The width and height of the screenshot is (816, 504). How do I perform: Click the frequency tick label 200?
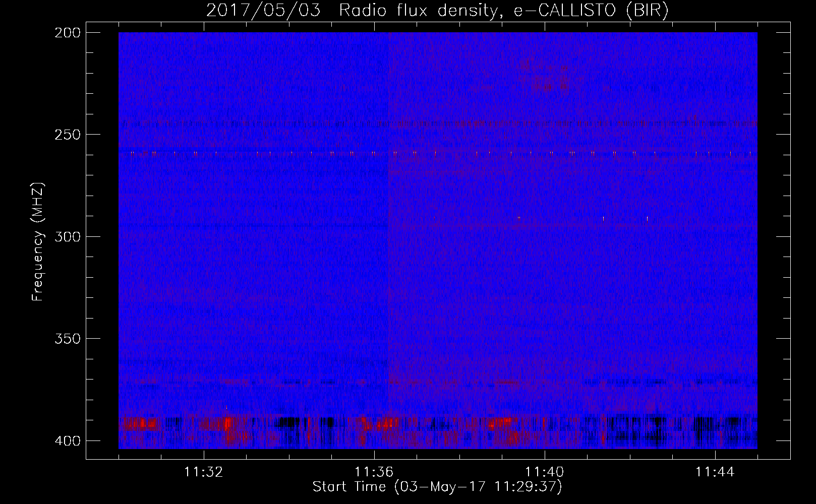[67, 33]
